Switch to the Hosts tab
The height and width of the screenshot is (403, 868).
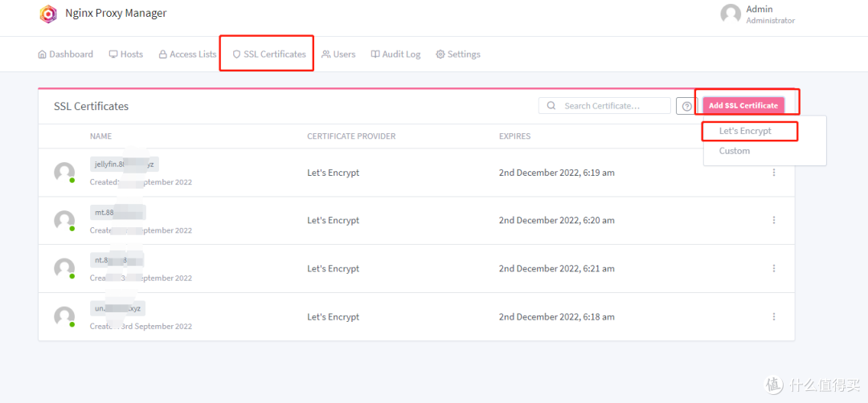pyautogui.click(x=126, y=55)
